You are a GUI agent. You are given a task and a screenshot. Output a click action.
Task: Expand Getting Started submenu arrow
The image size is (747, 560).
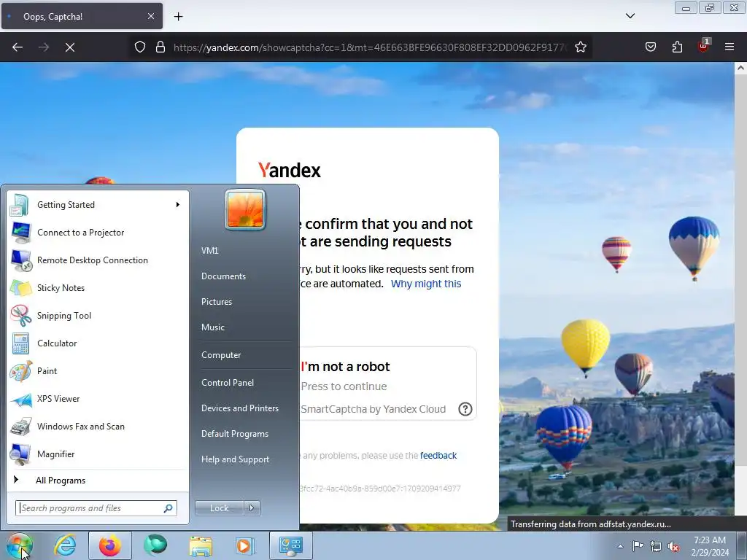178,205
